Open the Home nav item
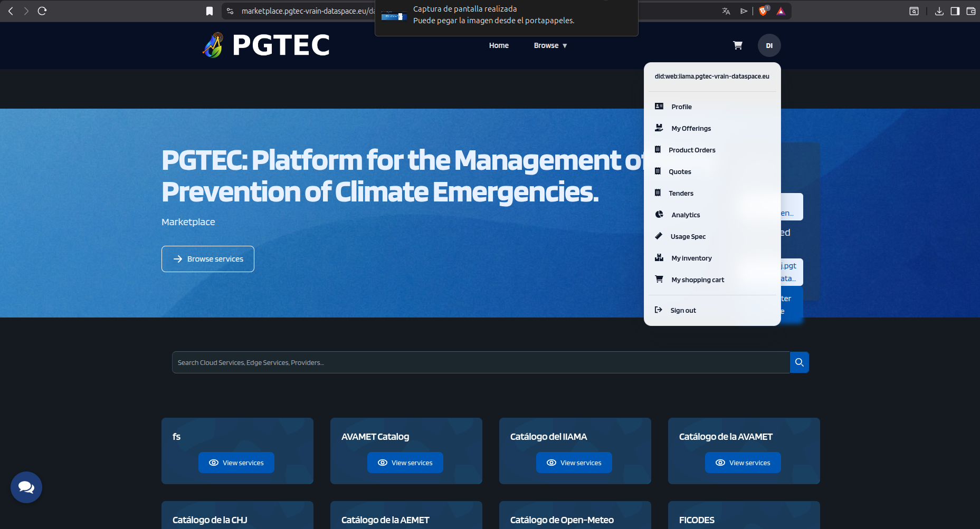 499,45
